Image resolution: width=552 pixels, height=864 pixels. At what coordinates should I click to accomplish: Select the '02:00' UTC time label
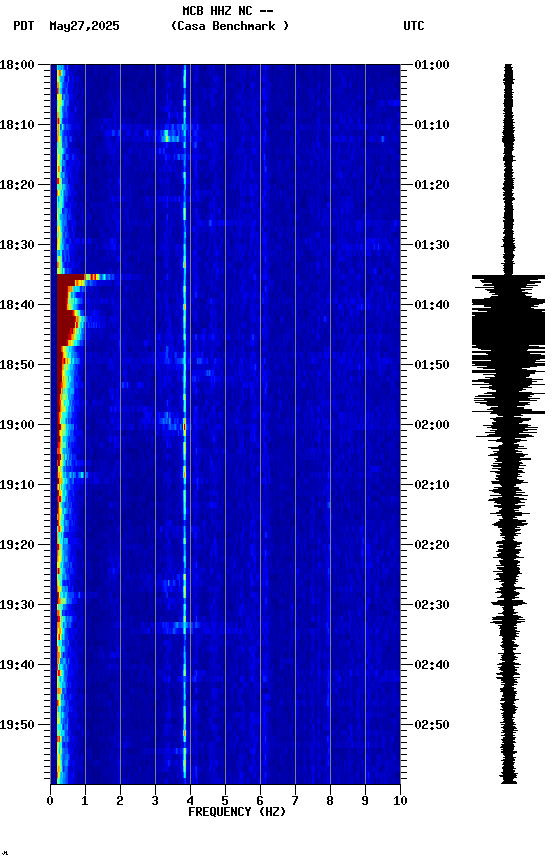(432, 425)
